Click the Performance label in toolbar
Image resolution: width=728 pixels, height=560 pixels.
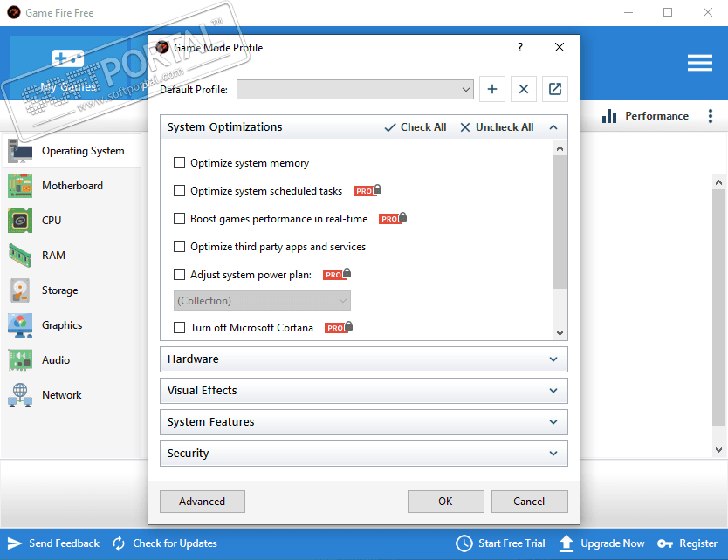click(x=656, y=116)
